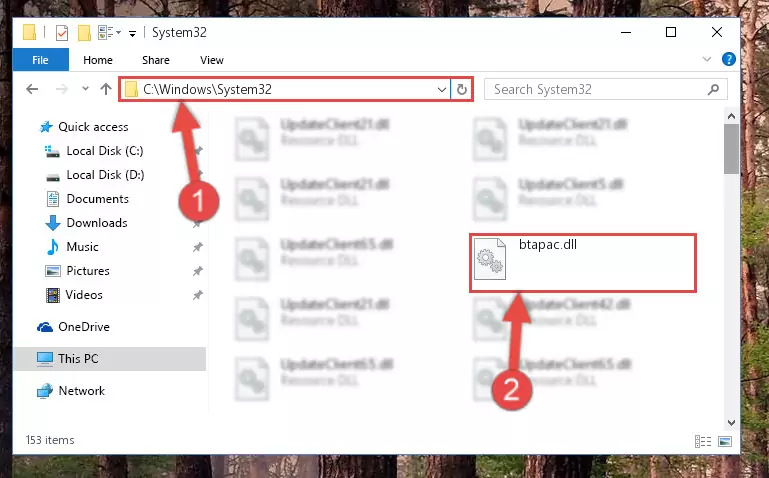This screenshot has width=769, height=478.
Task: Click the vertical scrollbar down arrow
Action: (x=731, y=423)
